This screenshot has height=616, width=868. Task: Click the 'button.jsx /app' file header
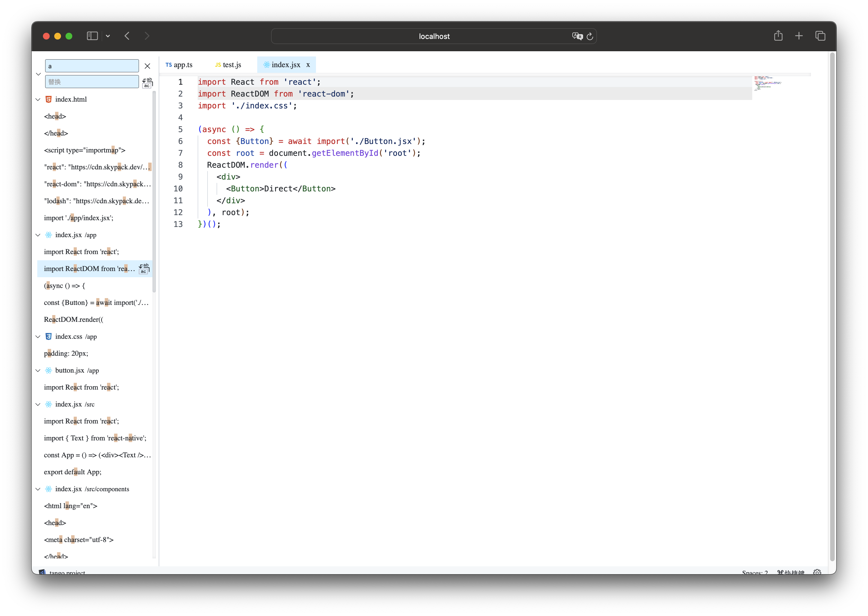95,371
